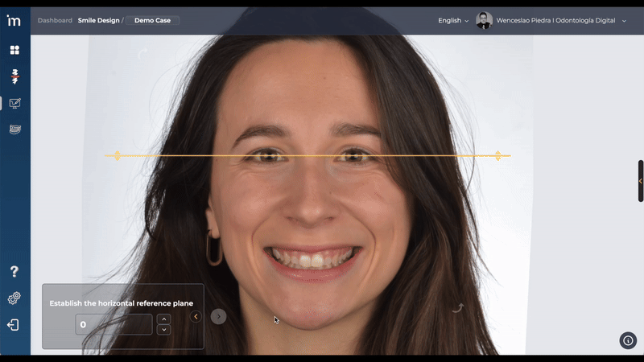Open the dashboard grid icon in sidebar
The width and height of the screenshot is (644, 362).
14,50
